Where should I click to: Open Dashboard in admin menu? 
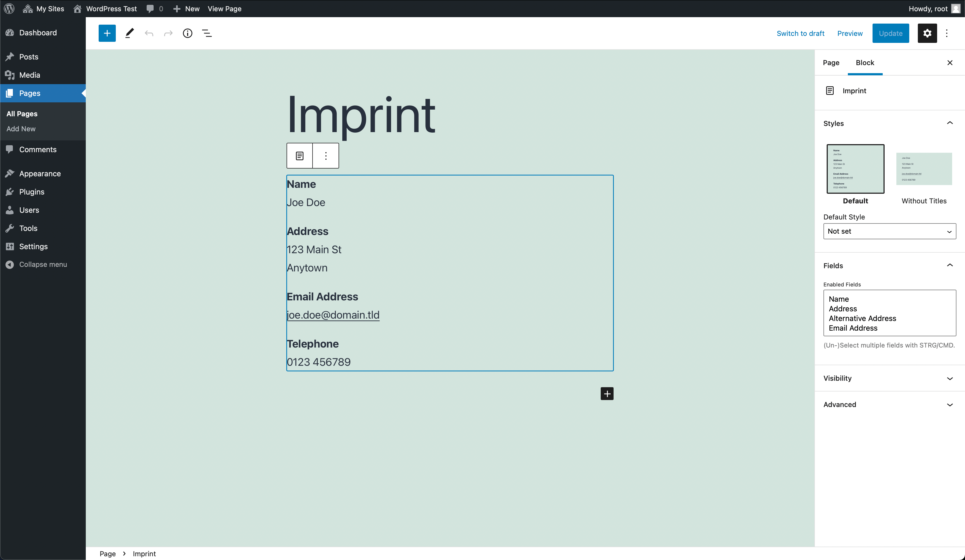tap(43, 32)
